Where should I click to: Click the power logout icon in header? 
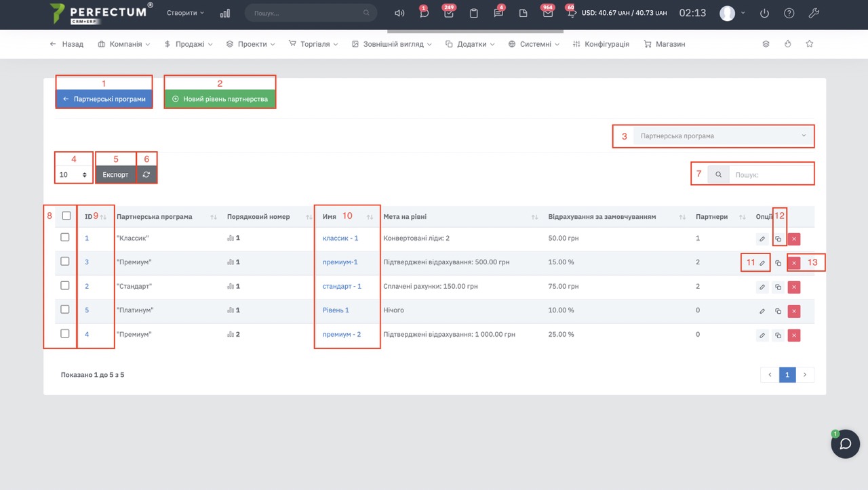click(765, 14)
